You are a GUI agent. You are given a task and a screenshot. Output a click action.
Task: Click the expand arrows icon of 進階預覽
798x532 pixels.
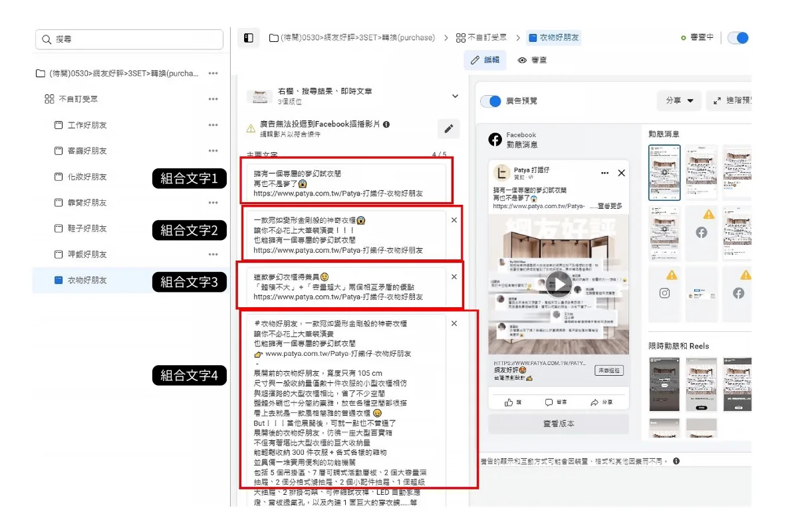pyautogui.click(x=717, y=101)
